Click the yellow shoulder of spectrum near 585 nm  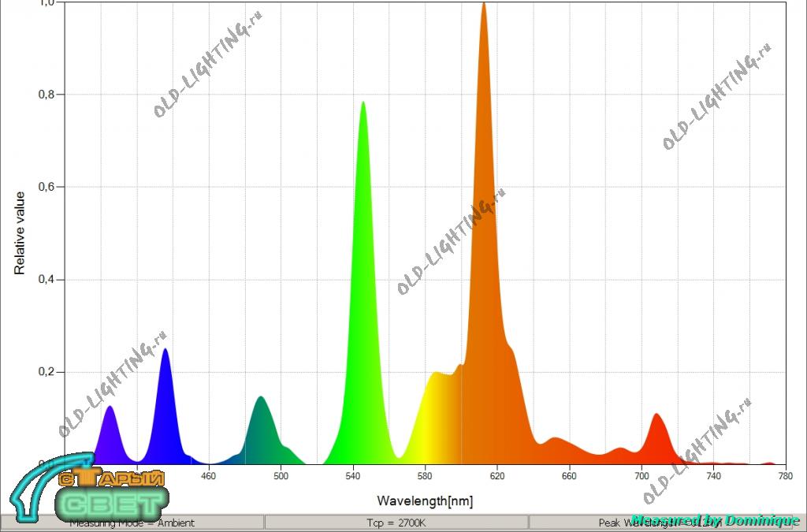click(435, 417)
